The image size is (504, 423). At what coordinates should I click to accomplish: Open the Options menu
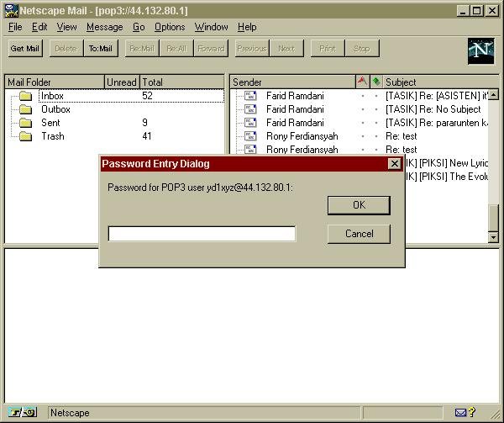coord(170,27)
